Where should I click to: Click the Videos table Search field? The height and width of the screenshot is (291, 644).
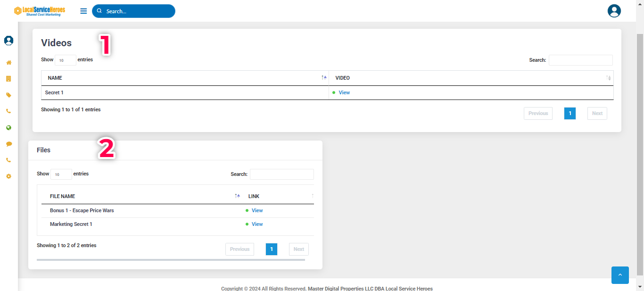point(580,60)
